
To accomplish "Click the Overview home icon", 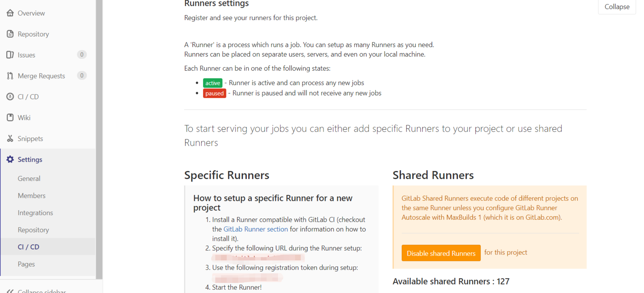I will [x=10, y=13].
